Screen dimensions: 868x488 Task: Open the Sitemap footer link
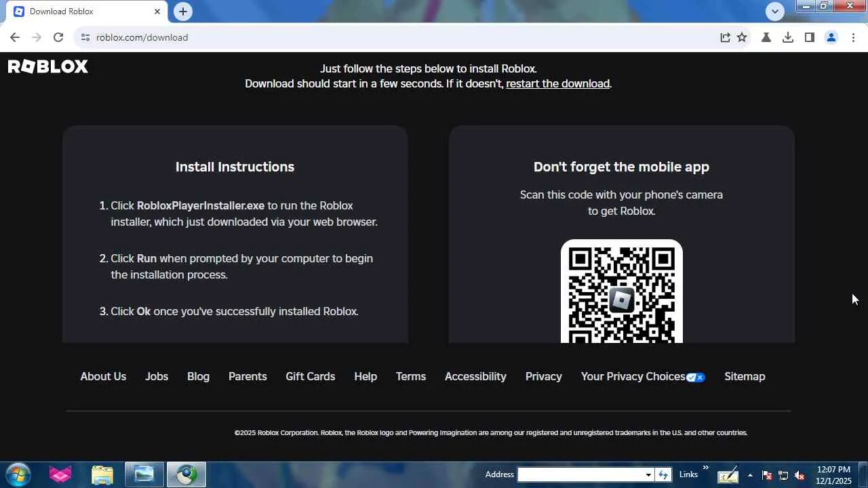745,377
